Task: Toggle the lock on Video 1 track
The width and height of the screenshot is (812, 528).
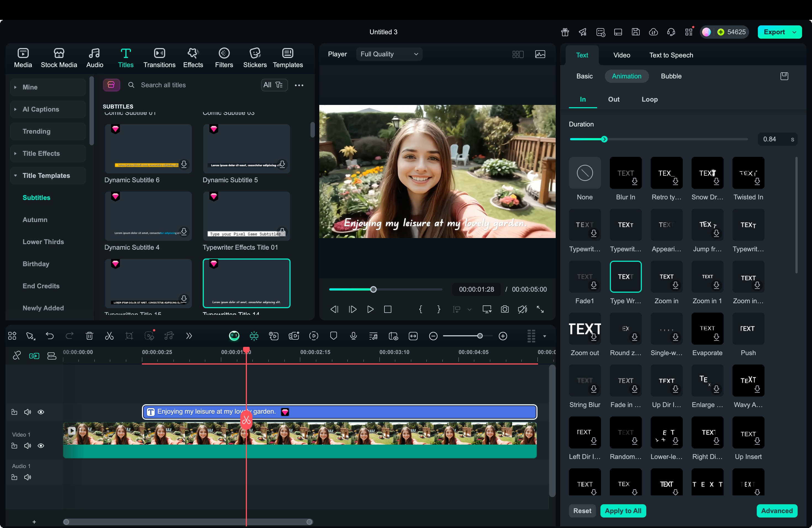Action: pos(14,445)
